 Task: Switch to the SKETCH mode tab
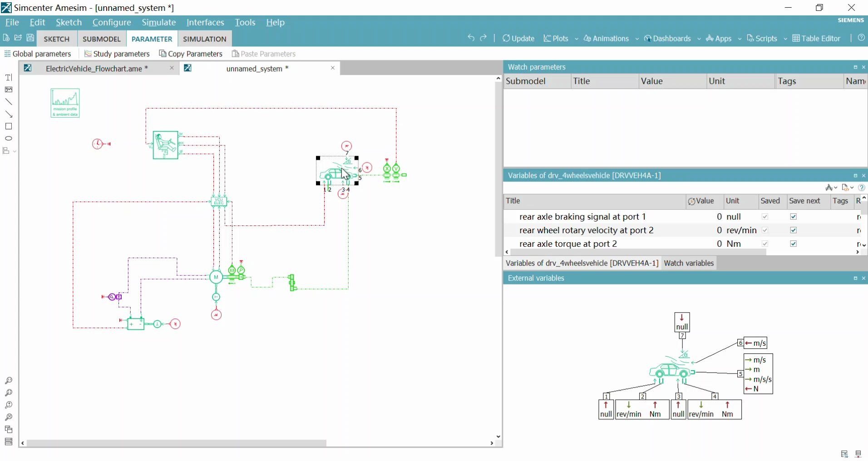[56, 39]
